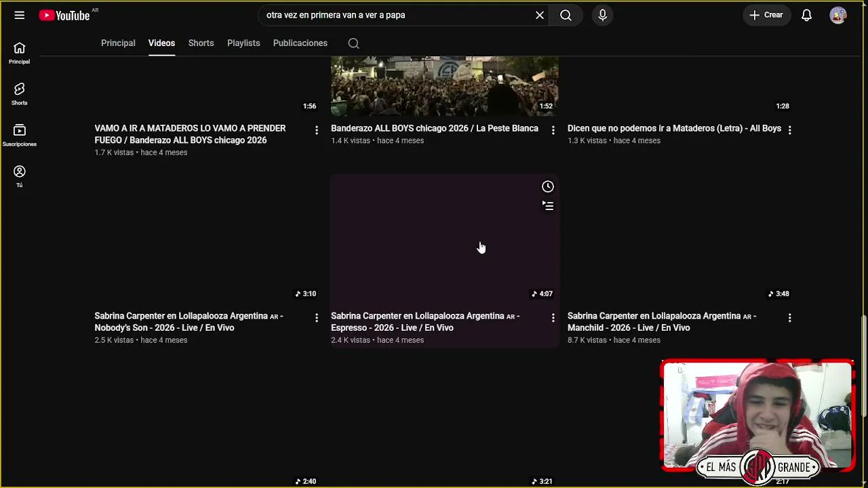Add Espresso video to Watch Later
Viewport: 868px width, 488px height.
pyautogui.click(x=548, y=186)
